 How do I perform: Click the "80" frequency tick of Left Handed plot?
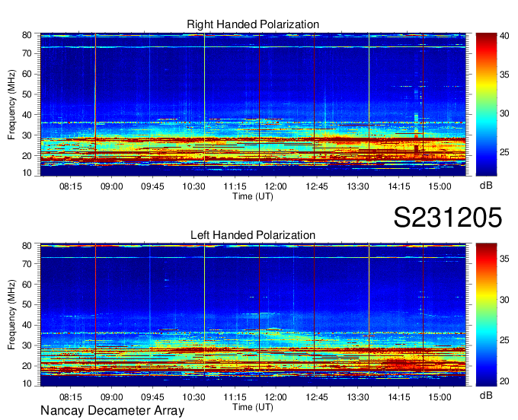click(27, 246)
